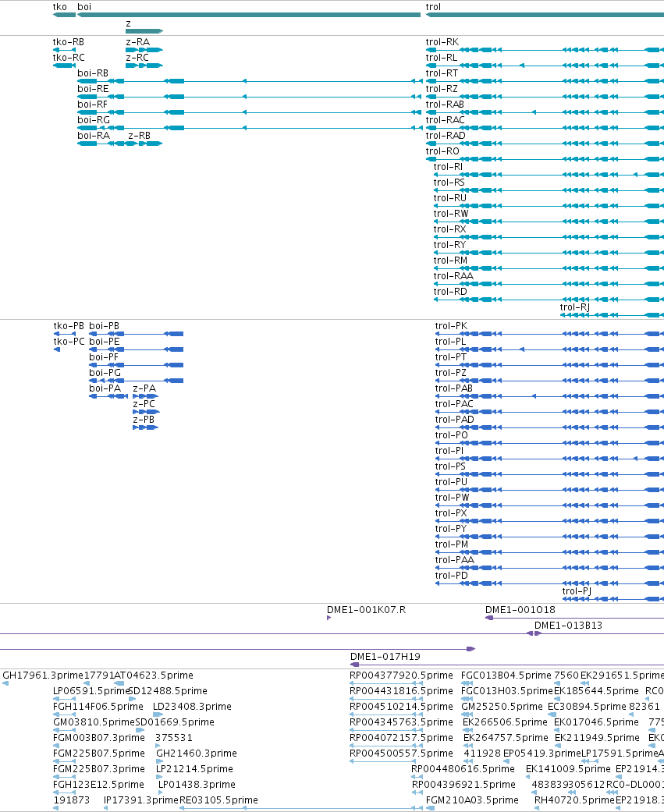Click the boi-PG protein label
Viewport: 664px width, 812px height.
pos(105,373)
